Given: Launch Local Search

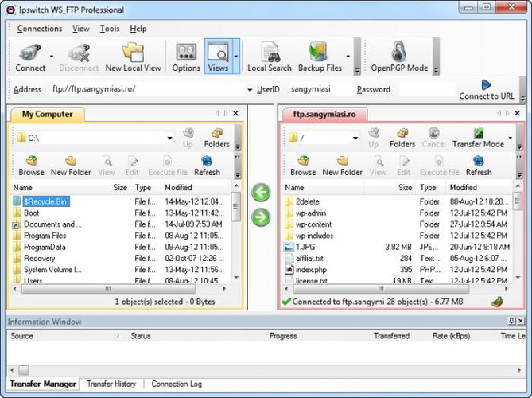Looking at the screenshot, I should click(270, 57).
